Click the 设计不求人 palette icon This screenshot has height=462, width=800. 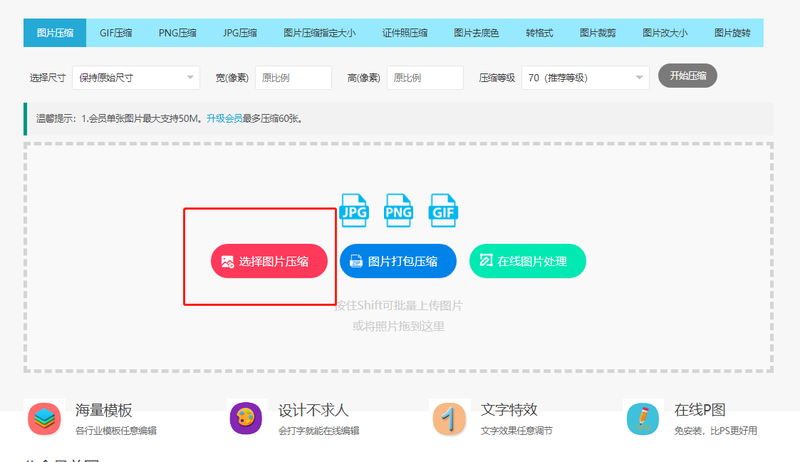(246, 418)
